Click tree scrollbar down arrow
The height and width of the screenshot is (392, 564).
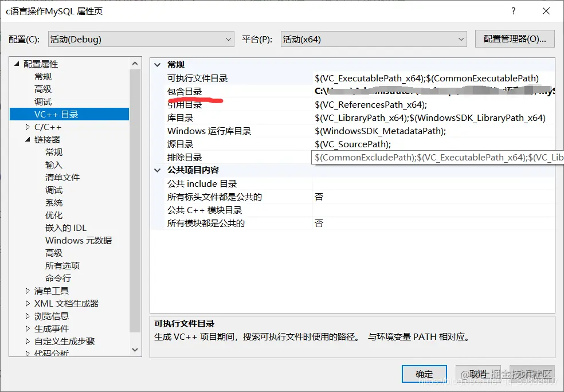pyautogui.click(x=135, y=350)
